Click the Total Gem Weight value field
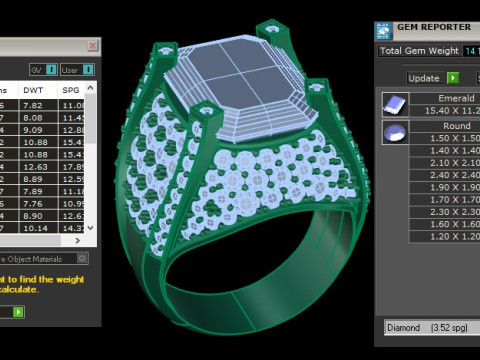Screen dimensions: 480x360 (471, 51)
